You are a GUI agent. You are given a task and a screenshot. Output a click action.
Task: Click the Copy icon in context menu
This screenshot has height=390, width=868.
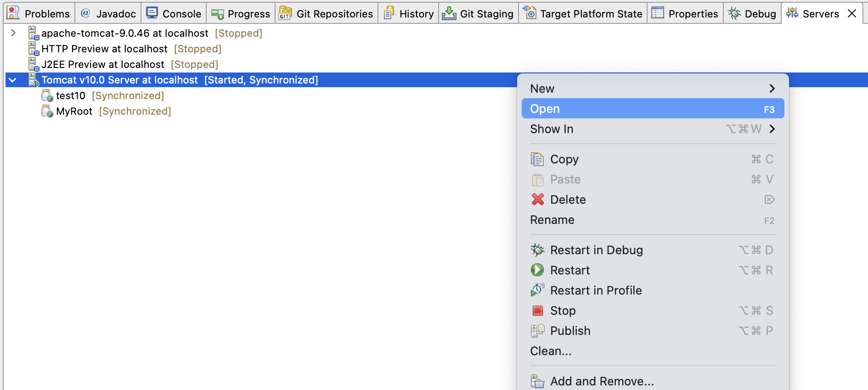click(x=537, y=159)
